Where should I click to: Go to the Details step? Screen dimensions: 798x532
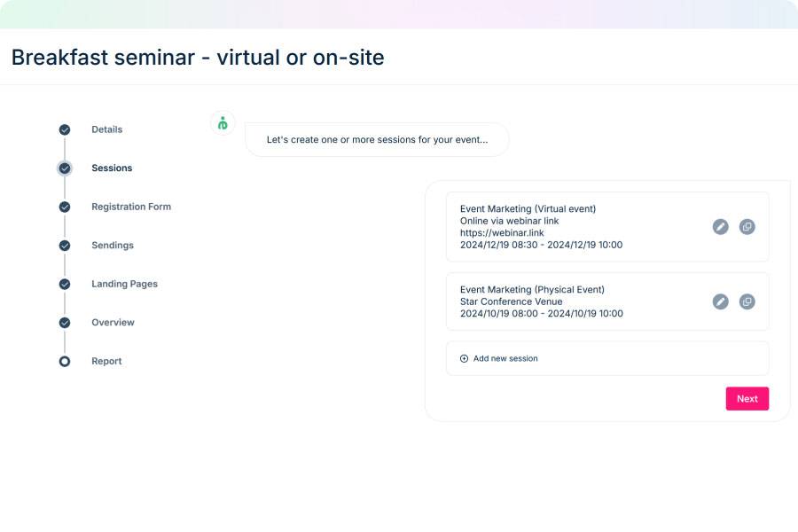107,129
